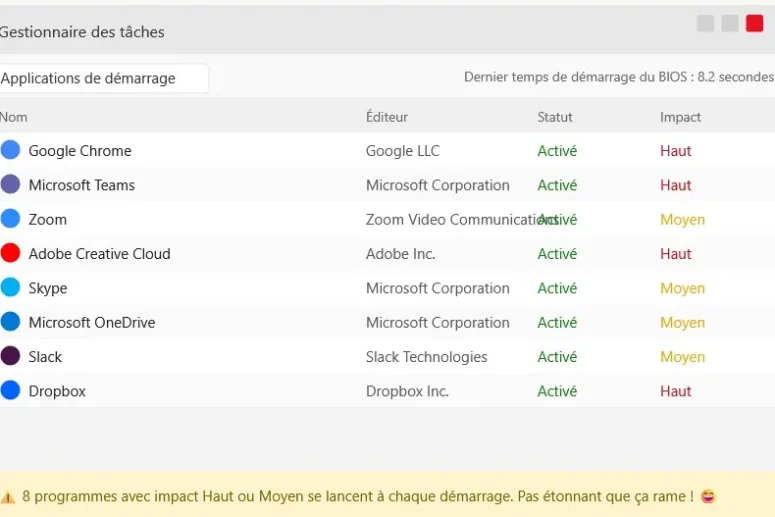Select the Slack row name
Screen dimensions: 775x517
45,357
